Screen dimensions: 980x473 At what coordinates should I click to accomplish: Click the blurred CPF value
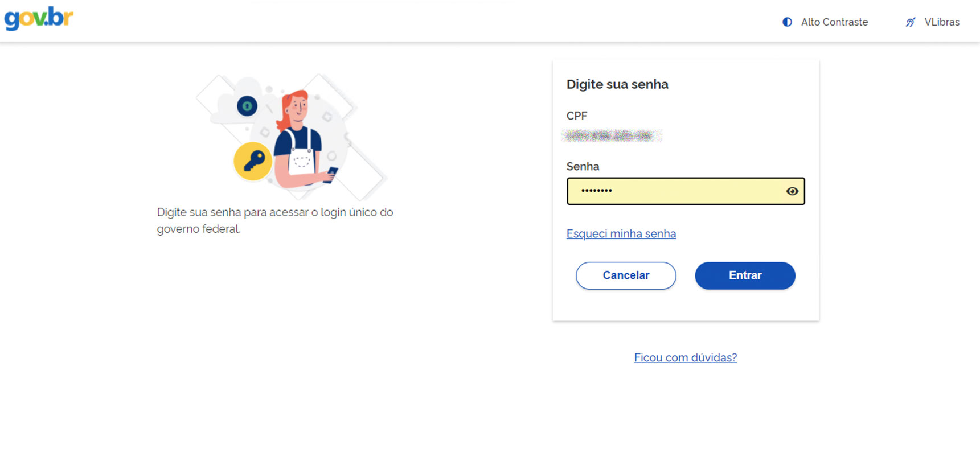point(612,136)
